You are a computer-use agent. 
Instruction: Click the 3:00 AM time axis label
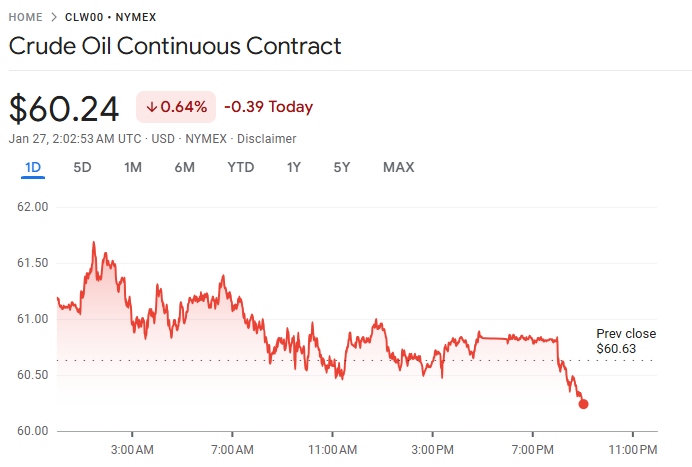[x=132, y=449]
